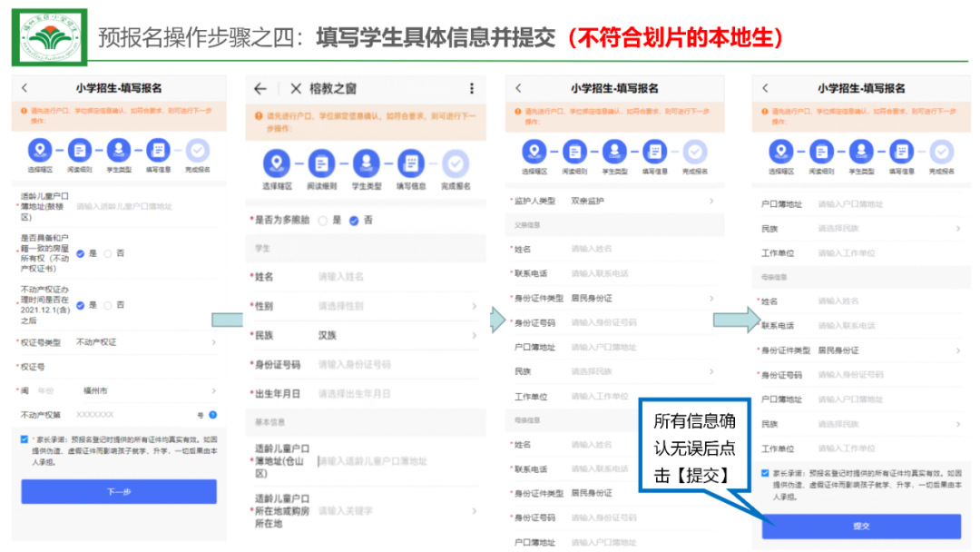Toggle 家长承诺 checkbox above 下一步 button

coord(25,439)
